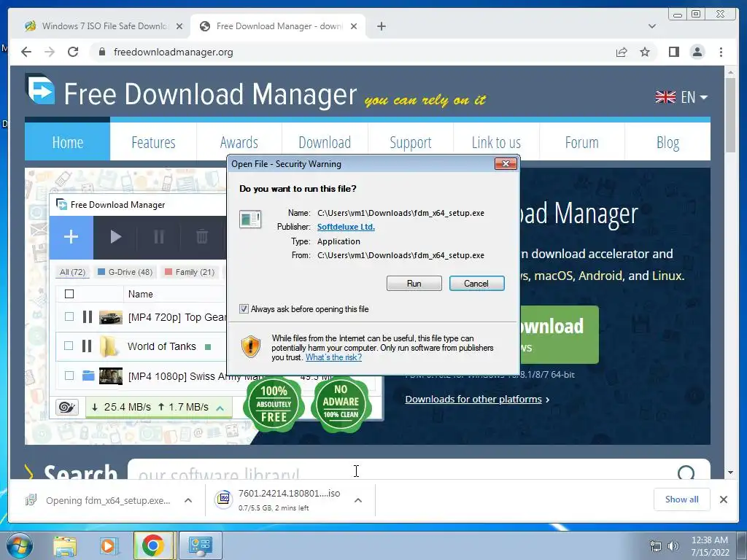Open Windows Explorer from the taskbar
Viewport: 747px width, 560px height.
point(65,546)
